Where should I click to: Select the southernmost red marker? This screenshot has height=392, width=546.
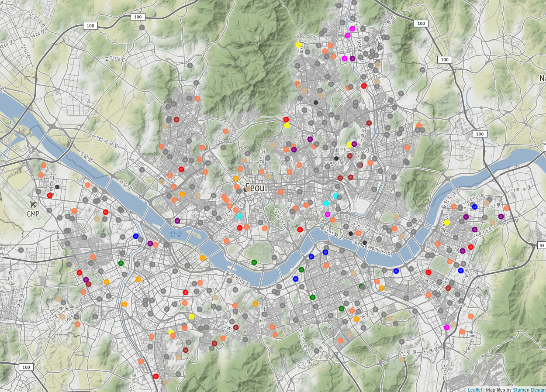(x=156, y=376)
